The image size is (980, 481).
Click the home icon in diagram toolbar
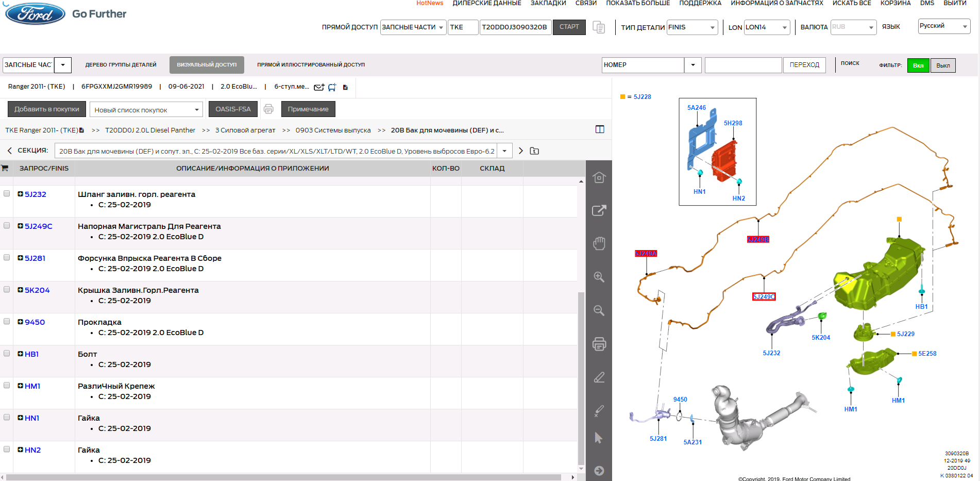599,177
